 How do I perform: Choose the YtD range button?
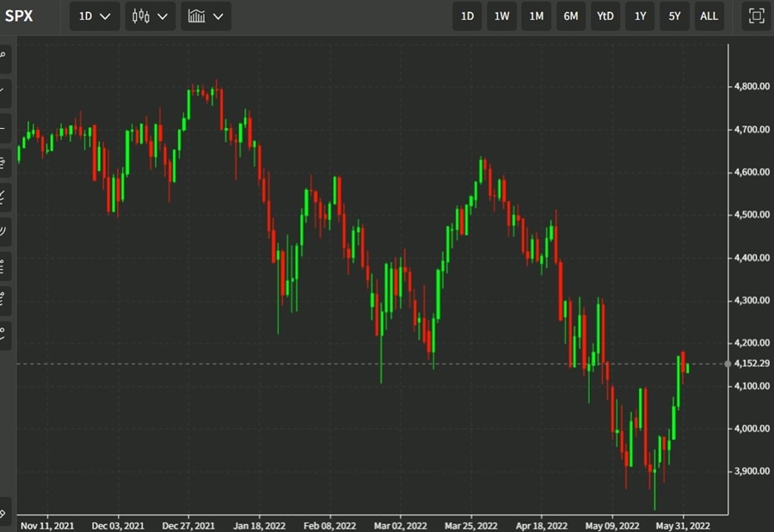tap(605, 16)
